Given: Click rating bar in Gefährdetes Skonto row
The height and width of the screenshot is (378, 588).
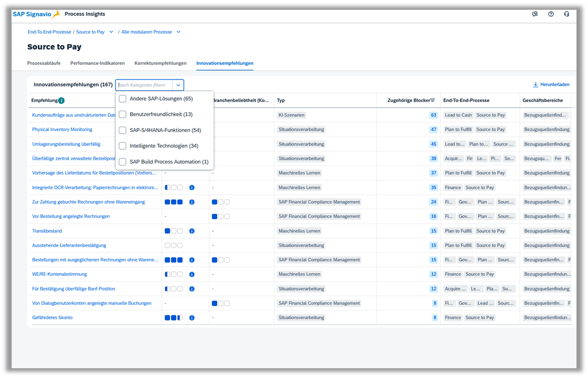Looking at the screenshot, I should [173, 317].
